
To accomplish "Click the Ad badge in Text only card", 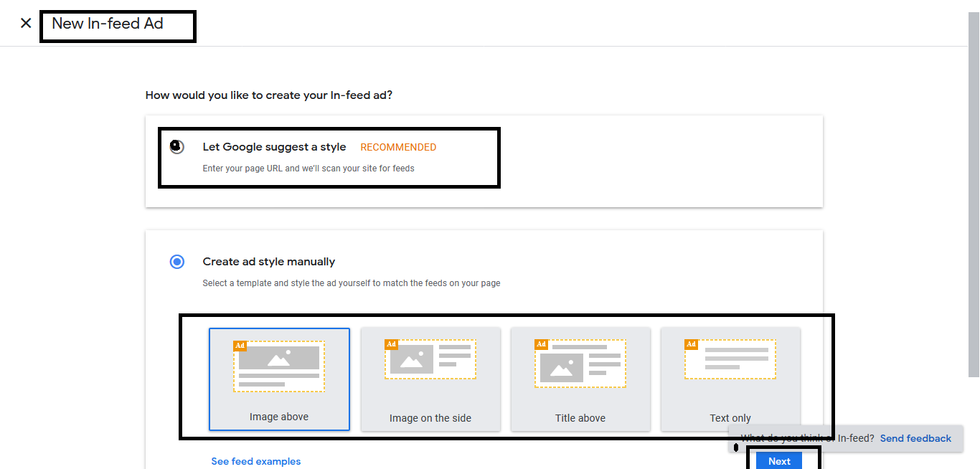I will (x=691, y=344).
